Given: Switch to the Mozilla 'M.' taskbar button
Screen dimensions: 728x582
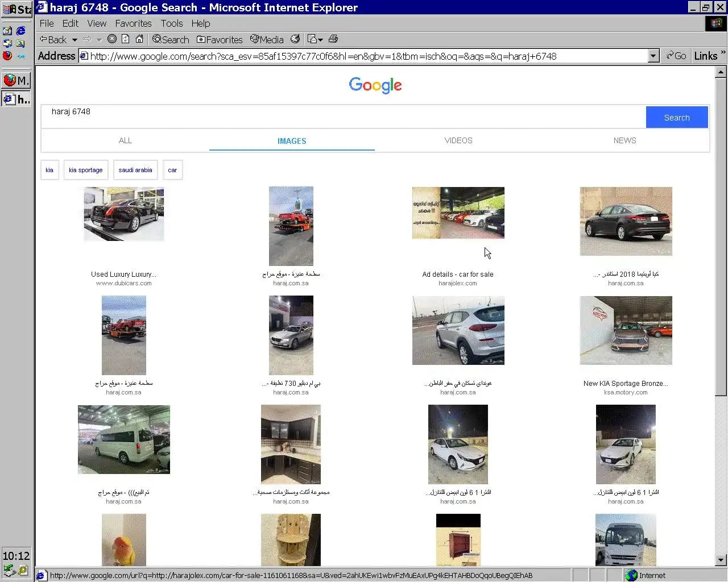Looking at the screenshot, I should tap(16, 80).
